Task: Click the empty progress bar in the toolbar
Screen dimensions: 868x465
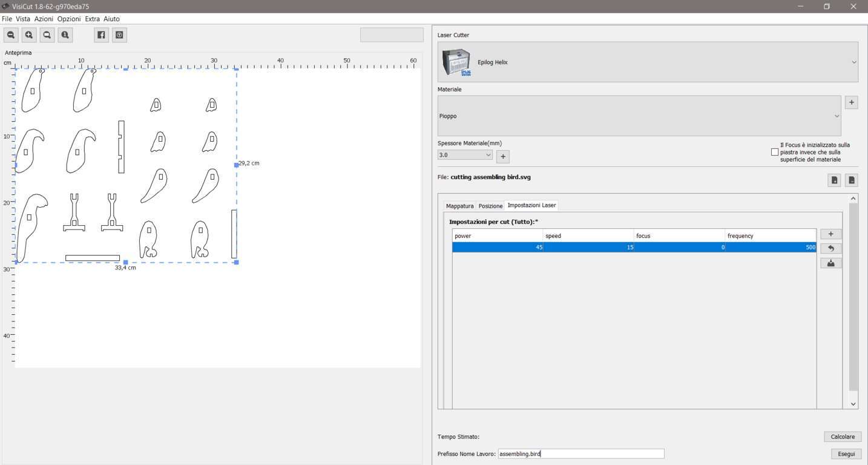Action: pyautogui.click(x=392, y=35)
